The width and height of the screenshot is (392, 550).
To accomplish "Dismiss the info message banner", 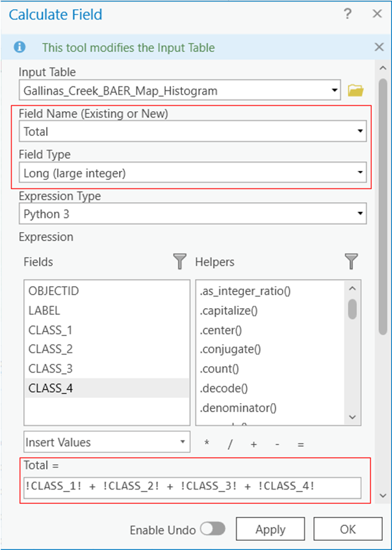I will [379, 47].
